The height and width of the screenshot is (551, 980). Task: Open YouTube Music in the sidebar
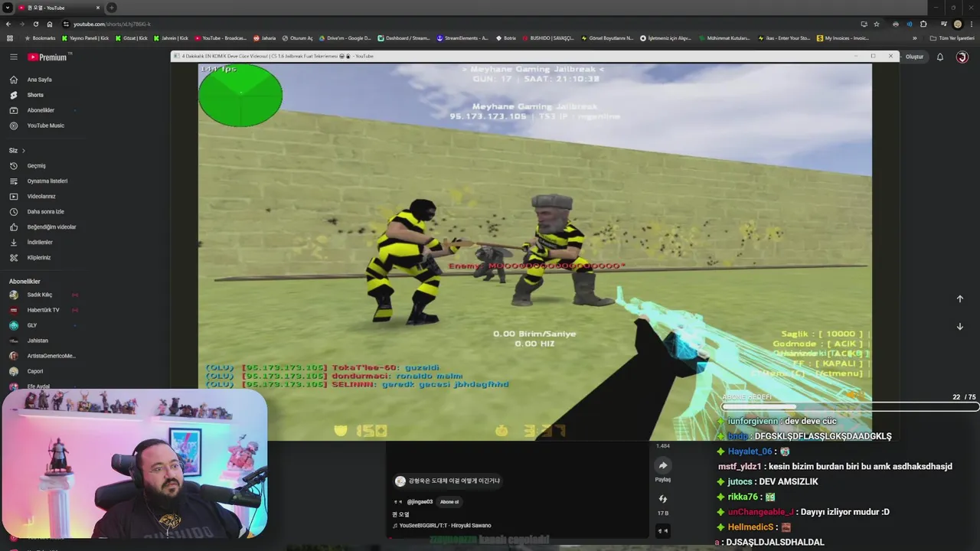[46, 126]
